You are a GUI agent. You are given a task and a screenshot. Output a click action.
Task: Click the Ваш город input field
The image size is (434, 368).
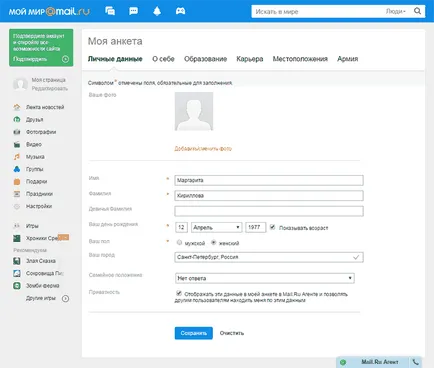coord(269,257)
